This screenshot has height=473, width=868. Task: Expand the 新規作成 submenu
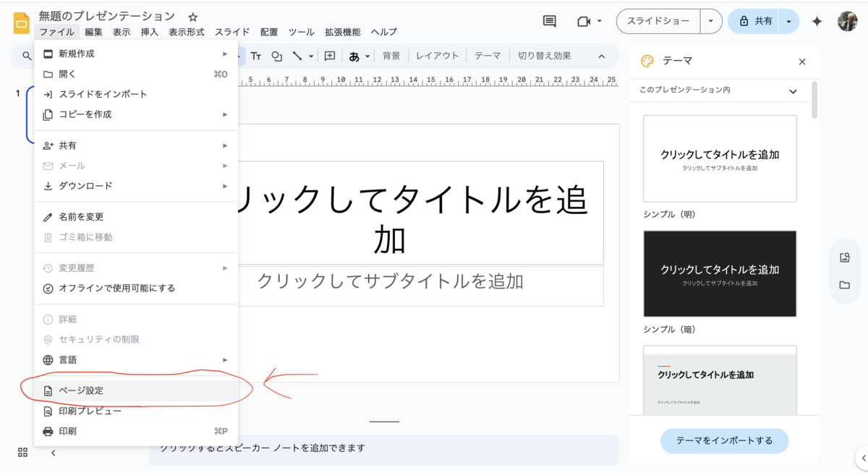[x=136, y=54]
